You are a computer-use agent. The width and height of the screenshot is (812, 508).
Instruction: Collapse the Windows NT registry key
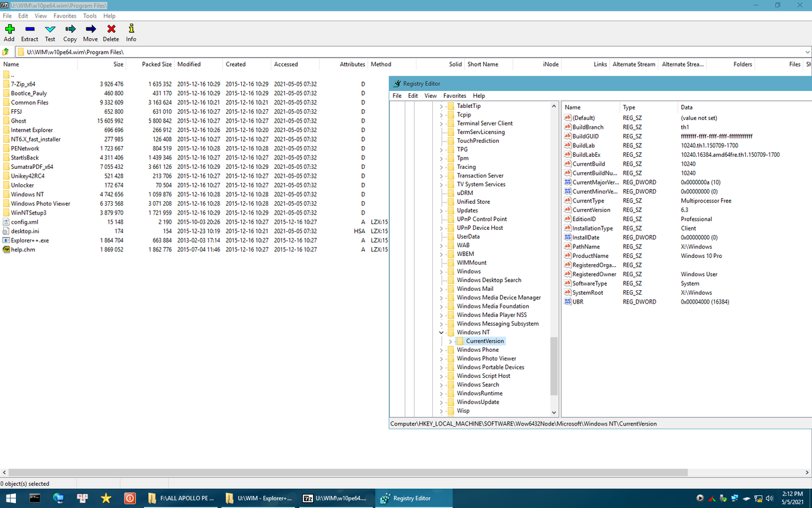point(441,332)
